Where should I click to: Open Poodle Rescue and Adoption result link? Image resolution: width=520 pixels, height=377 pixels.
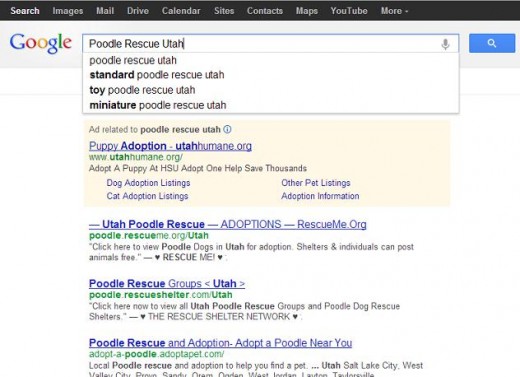click(220, 343)
